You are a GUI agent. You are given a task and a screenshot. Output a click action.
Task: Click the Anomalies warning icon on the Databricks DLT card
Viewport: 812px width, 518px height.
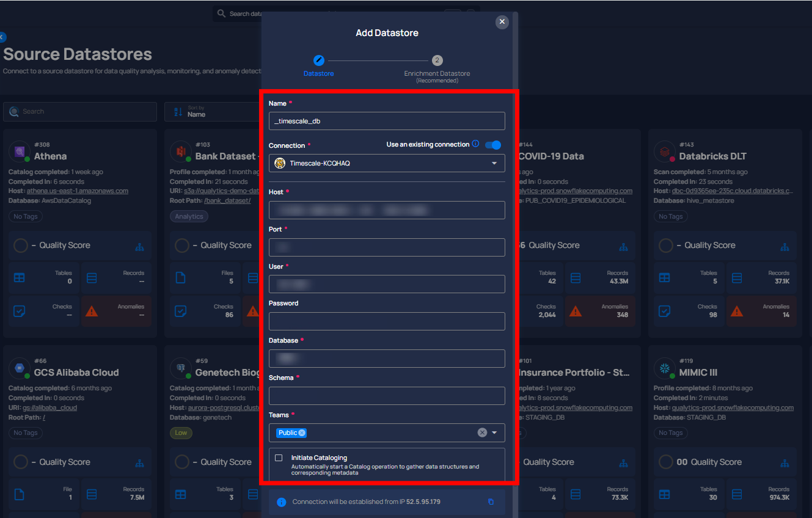click(x=736, y=312)
